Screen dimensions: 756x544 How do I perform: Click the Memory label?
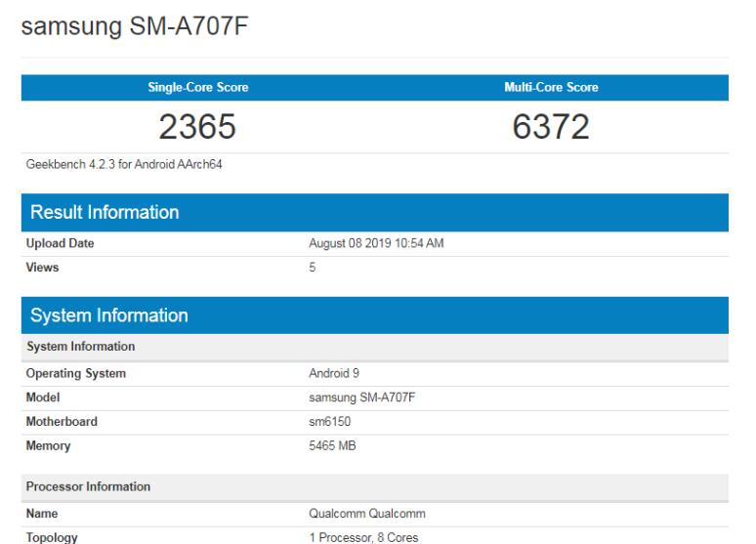[48, 446]
